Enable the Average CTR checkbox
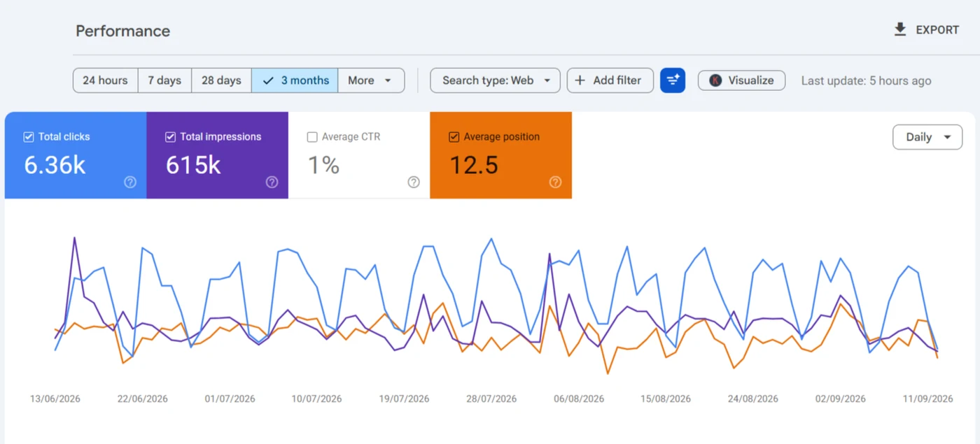 point(312,137)
